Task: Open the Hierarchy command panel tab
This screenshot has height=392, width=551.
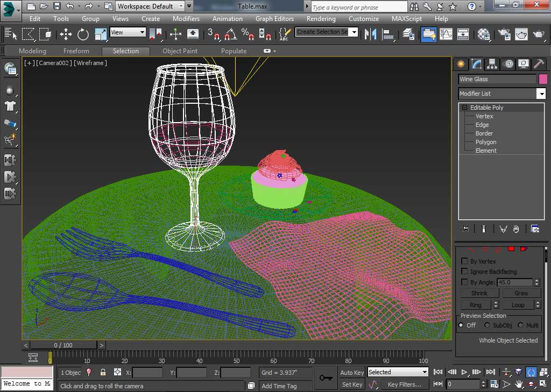Action: click(x=492, y=64)
